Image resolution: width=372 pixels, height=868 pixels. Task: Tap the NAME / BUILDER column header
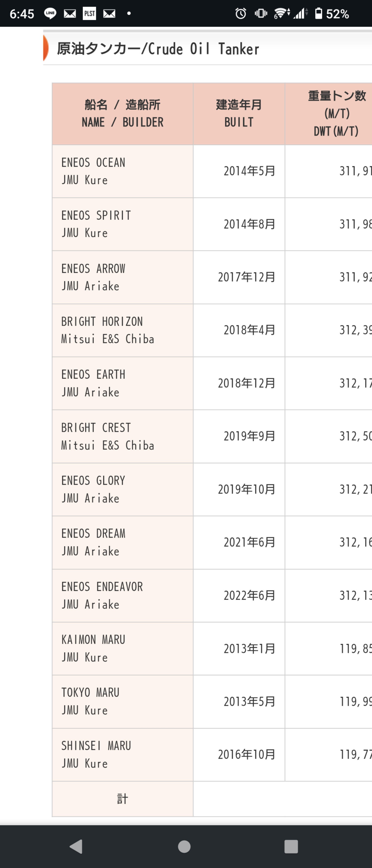(x=122, y=113)
